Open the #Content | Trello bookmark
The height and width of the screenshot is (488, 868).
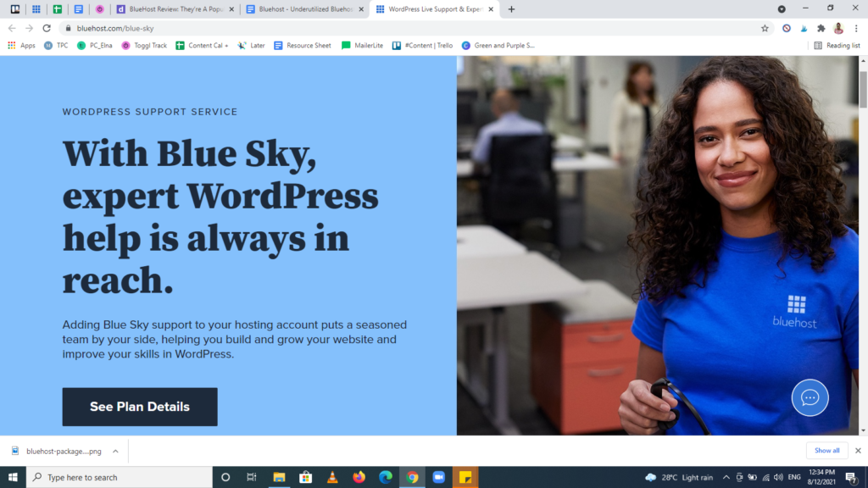pos(422,46)
